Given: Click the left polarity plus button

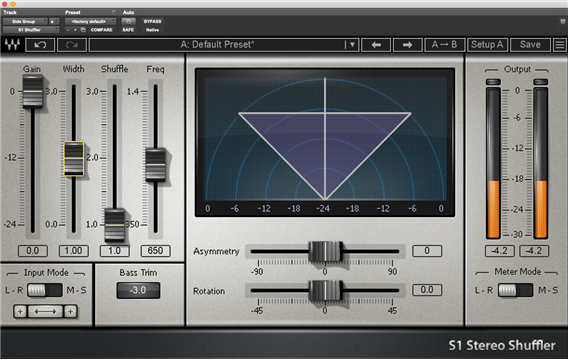Looking at the screenshot, I should pyautogui.click(x=20, y=312).
